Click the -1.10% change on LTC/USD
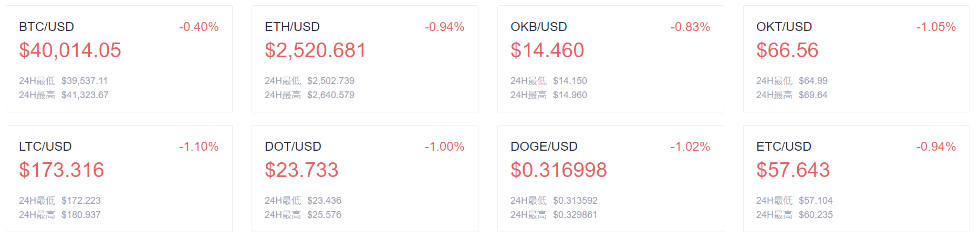Image resolution: width=980 pixels, height=240 pixels. (199, 147)
